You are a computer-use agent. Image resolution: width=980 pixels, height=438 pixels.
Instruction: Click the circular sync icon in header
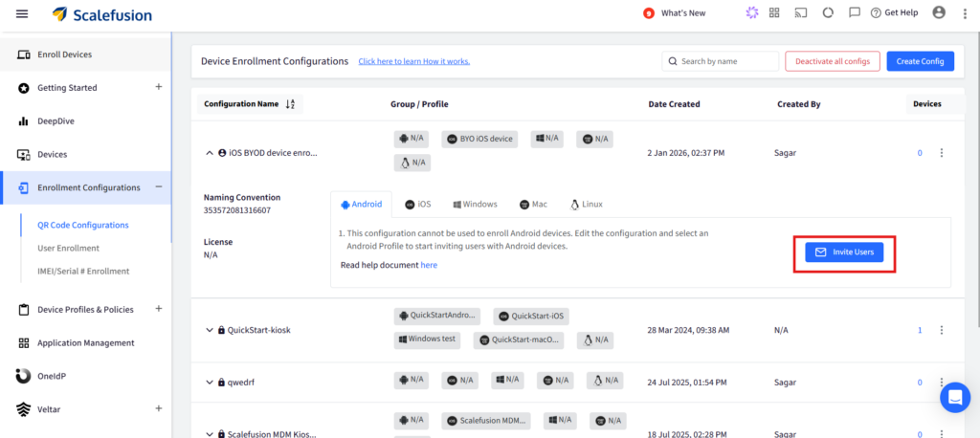tap(828, 12)
